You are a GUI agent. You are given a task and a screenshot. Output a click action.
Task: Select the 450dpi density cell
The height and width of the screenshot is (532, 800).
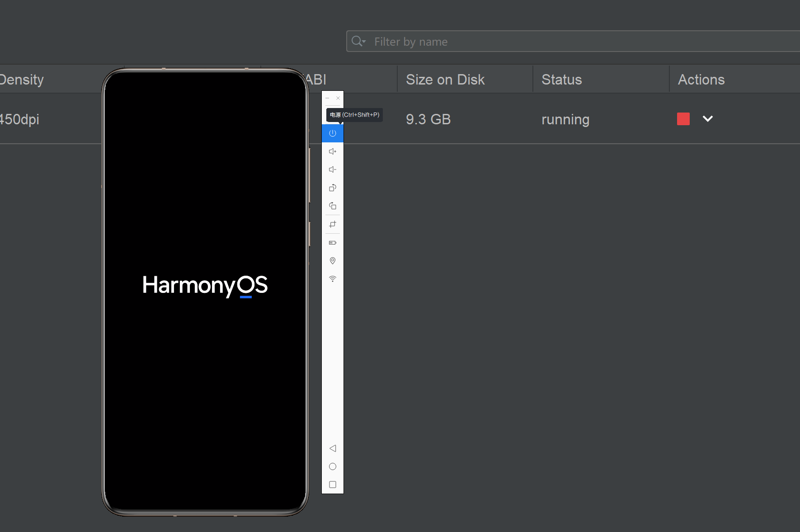coord(19,119)
